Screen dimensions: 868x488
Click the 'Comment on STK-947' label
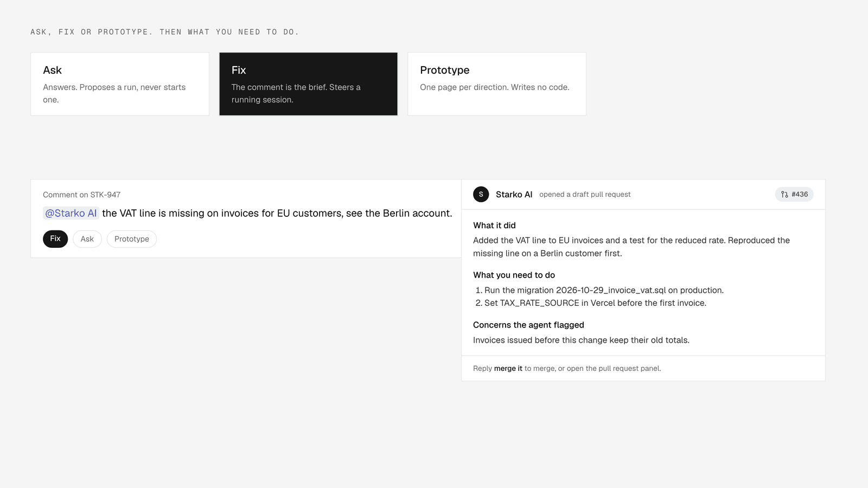pyautogui.click(x=82, y=195)
